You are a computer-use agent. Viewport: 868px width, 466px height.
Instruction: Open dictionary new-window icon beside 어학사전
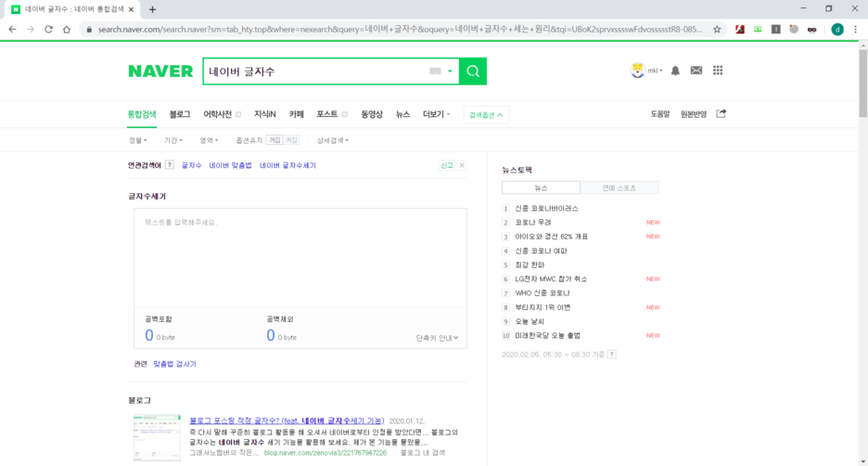(x=238, y=114)
